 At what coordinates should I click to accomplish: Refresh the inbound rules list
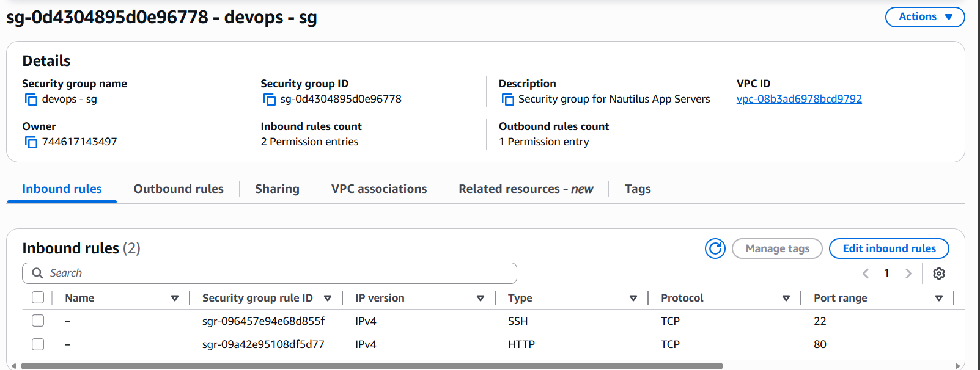[715, 248]
